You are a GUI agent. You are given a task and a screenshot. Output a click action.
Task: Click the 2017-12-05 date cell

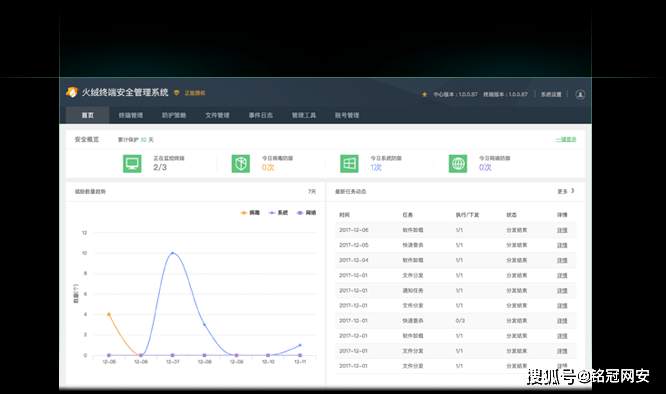pyautogui.click(x=354, y=245)
